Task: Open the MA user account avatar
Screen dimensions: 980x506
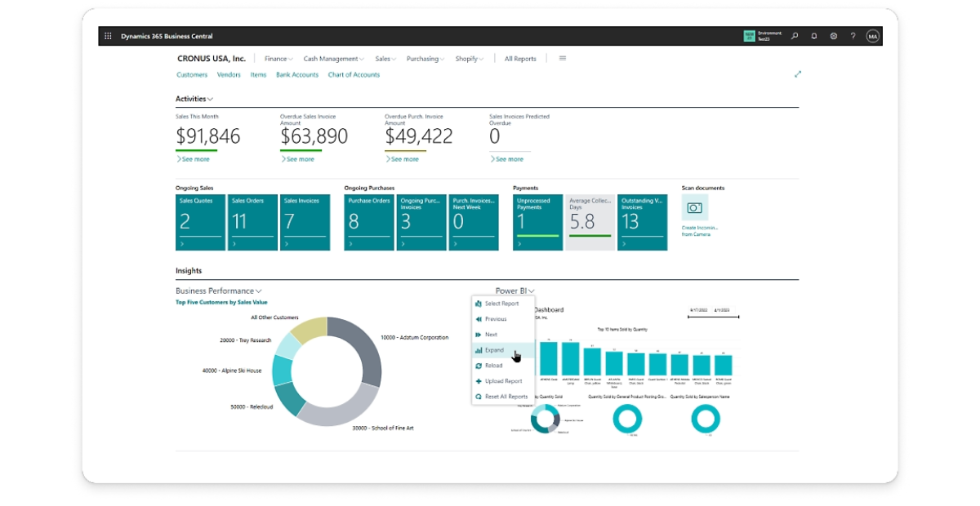Action: [x=872, y=36]
